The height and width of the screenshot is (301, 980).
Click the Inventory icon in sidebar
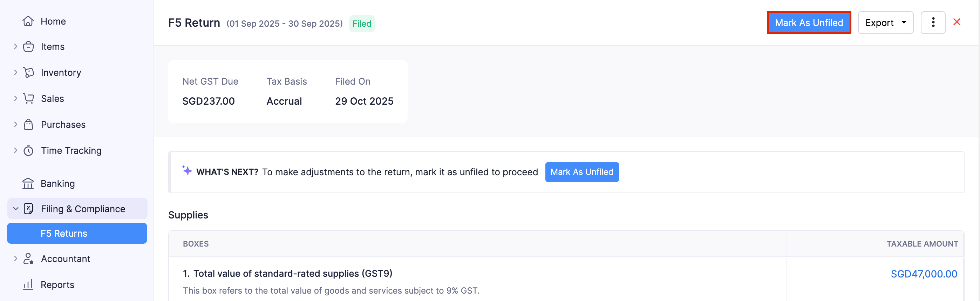click(28, 72)
